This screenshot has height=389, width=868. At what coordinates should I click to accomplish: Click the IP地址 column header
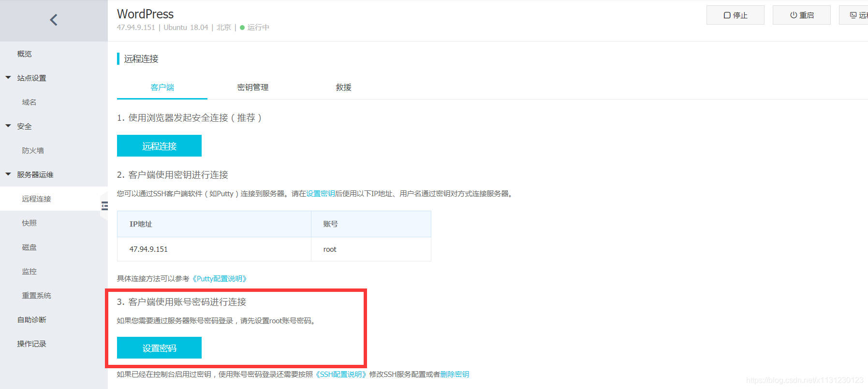click(214, 224)
